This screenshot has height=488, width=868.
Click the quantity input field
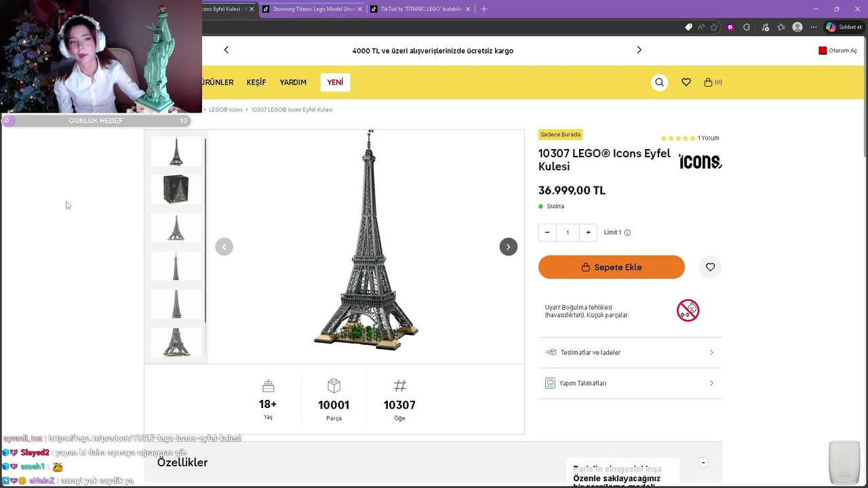[x=568, y=232]
